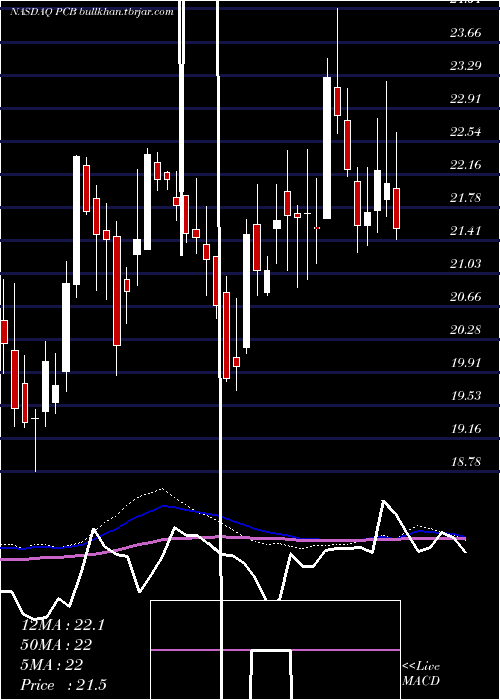500x700 pixels.
Task: Click the 12MA : 22.1 readout
Action: coord(63,625)
